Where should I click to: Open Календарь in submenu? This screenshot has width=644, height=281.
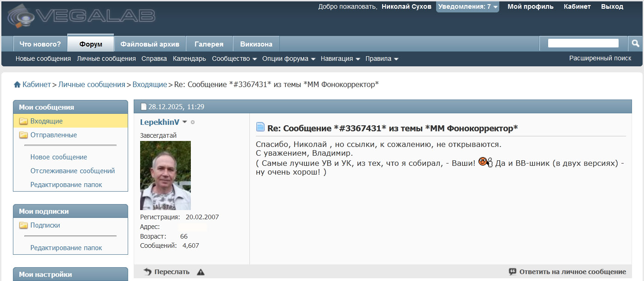[189, 59]
